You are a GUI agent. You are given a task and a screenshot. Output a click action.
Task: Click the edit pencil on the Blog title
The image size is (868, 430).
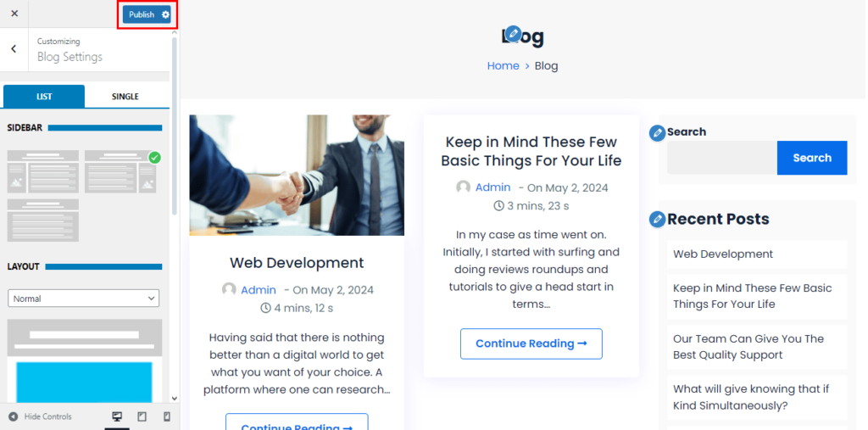513,33
